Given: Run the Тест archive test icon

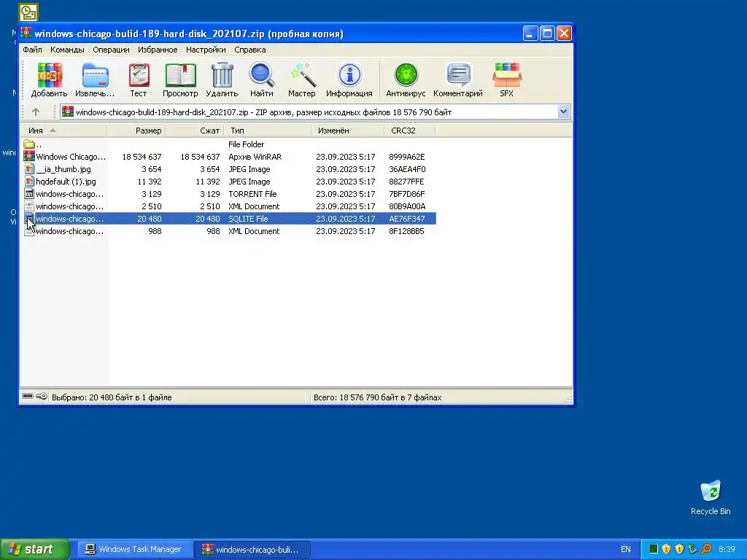Looking at the screenshot, I should [x=139, y=75].
